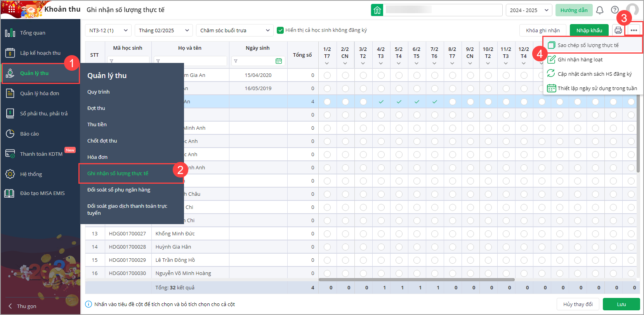
Task: Tick the 3/2 circle for Lê Trần Đông Hồ
Action: pos(363,260)
